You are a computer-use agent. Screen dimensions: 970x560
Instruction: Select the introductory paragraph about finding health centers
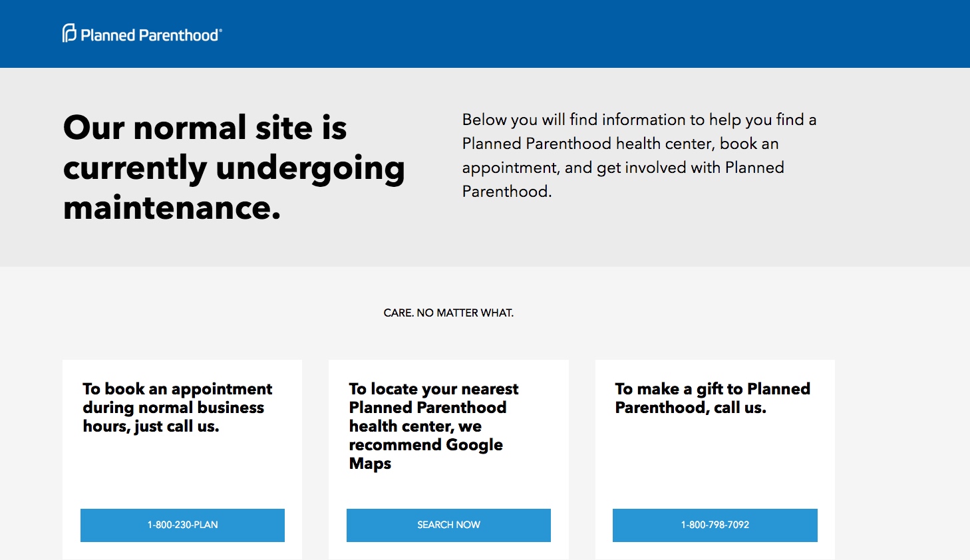click(x=639, y=155)
